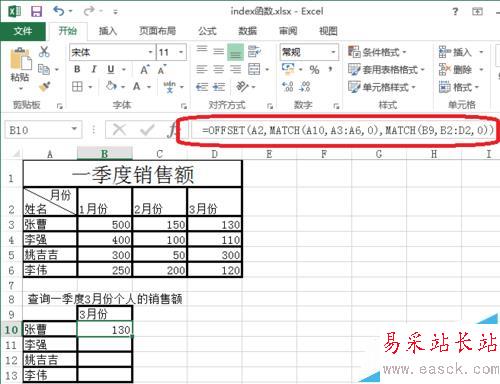The image size is (500, 384).
Task: Open 单元格样式 cell styles menu
Action: tap(382, 87)
